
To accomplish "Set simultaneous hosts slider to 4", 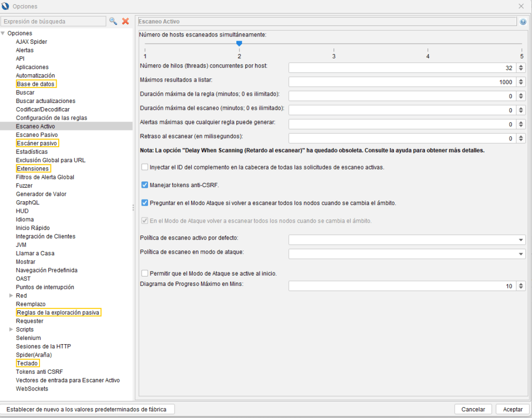I will [428, 44].
